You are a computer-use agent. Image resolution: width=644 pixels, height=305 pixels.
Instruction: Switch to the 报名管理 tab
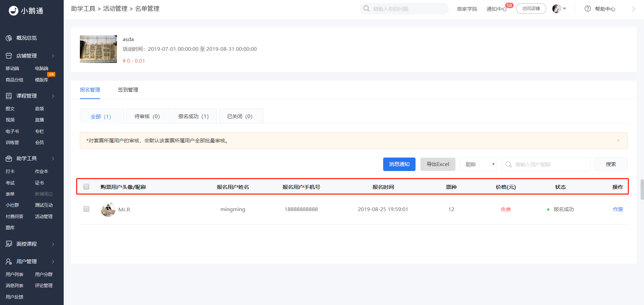(x=90, y=90)
